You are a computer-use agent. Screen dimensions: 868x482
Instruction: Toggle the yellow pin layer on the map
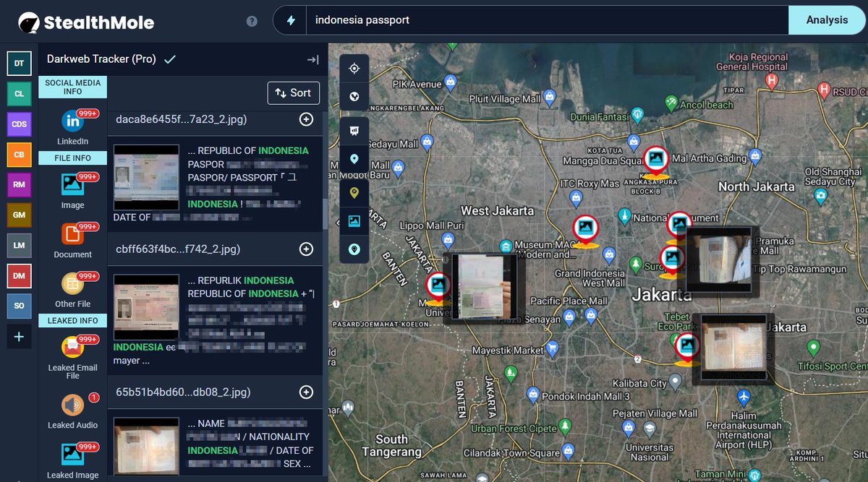354,193
